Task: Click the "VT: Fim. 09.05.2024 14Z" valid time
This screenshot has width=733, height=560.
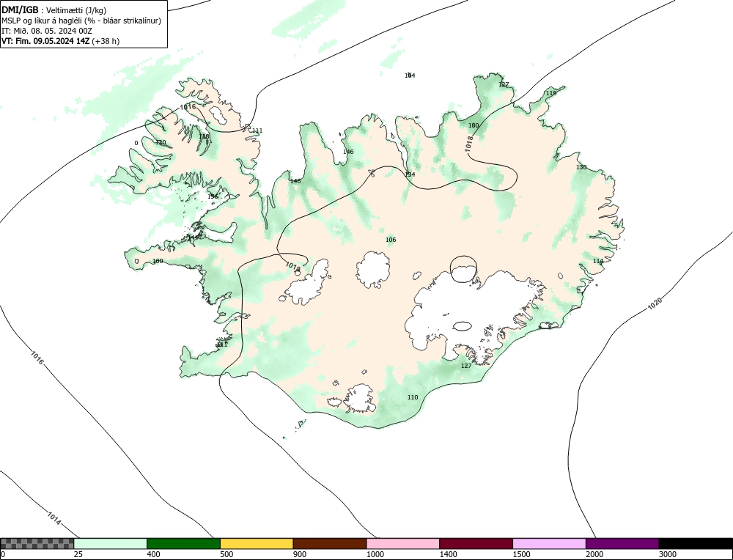Action: (45, 41)
